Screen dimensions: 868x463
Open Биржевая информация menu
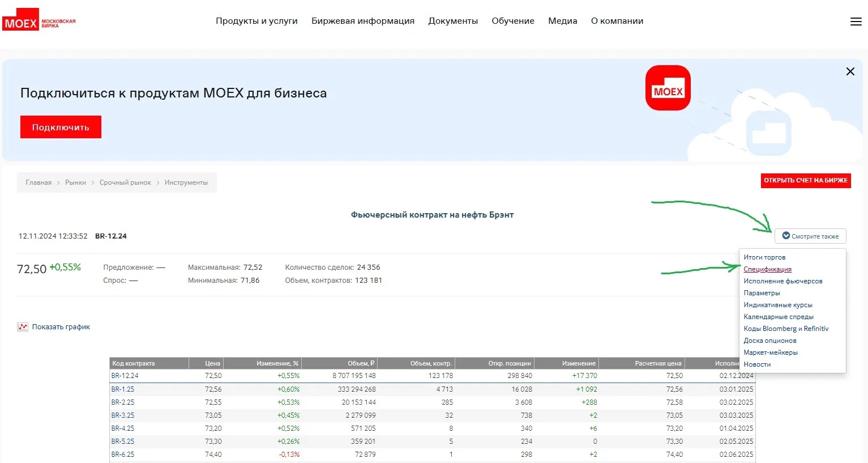click(363, 21)
